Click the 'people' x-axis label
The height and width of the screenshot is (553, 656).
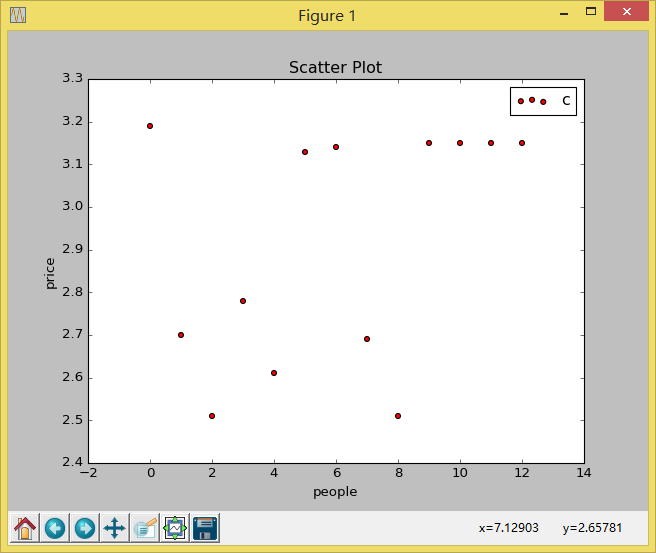point(335,492)
